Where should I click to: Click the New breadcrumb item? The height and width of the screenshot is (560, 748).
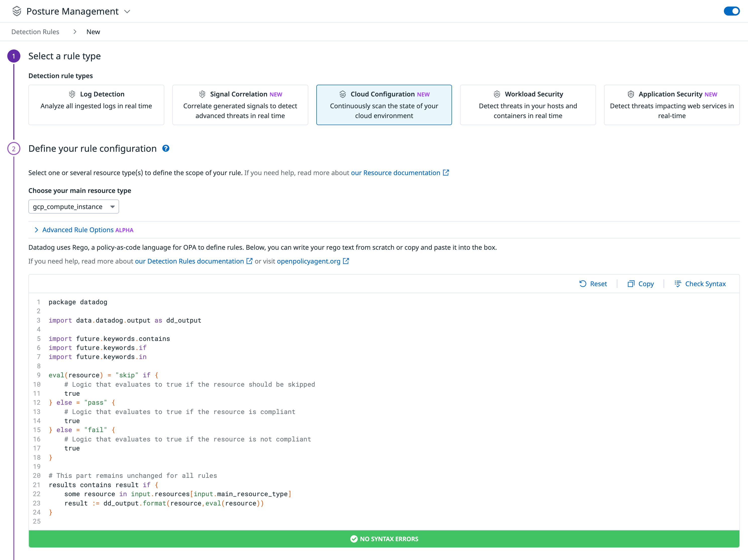pos(93,32)
